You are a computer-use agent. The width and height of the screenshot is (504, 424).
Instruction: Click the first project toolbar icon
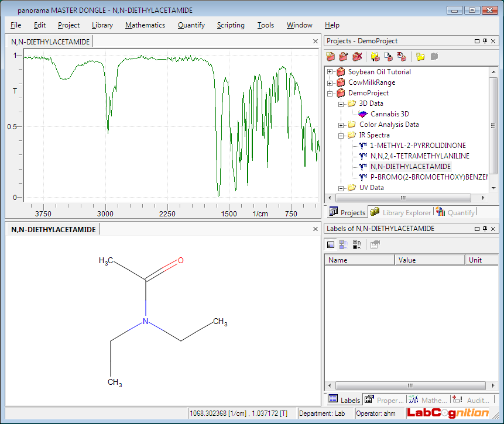[331, 57]
